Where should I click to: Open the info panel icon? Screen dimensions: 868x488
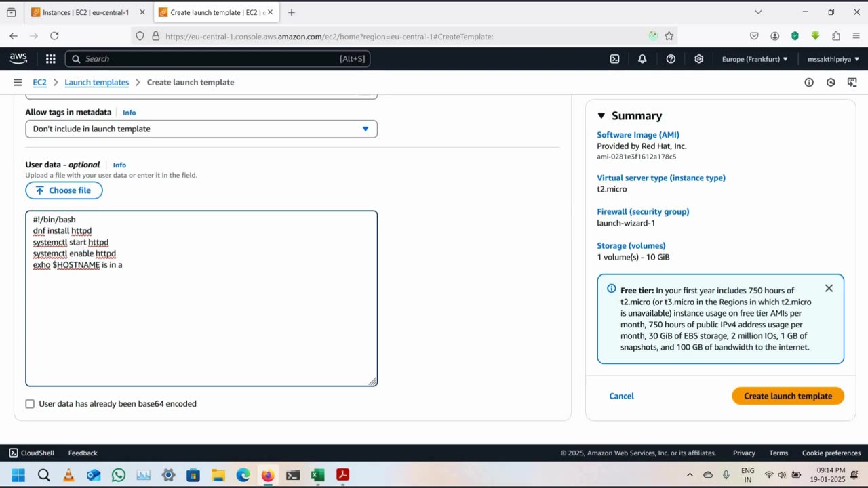pyautogui.click(x=809, y=83)
